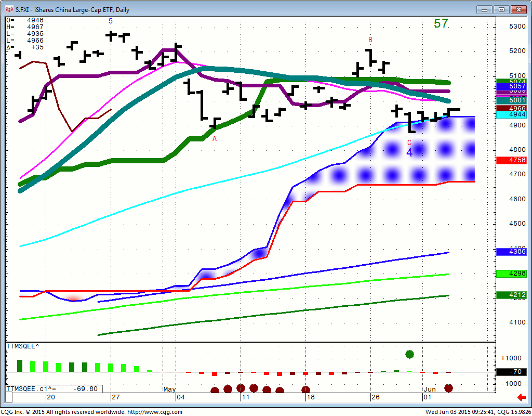Click date 11 on time axis

[x=246, y=397]
